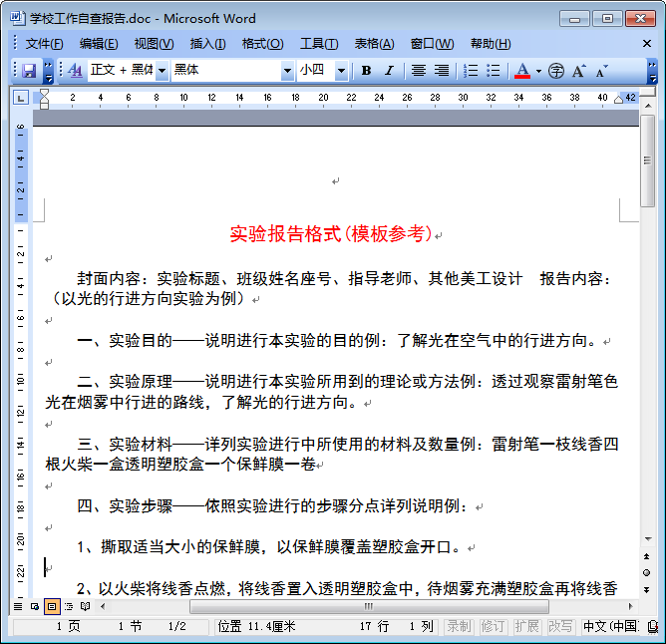Jump to next page with double-down arrow
The height and width of the screenshot is (644, 666).
click(x=646, y=590)
